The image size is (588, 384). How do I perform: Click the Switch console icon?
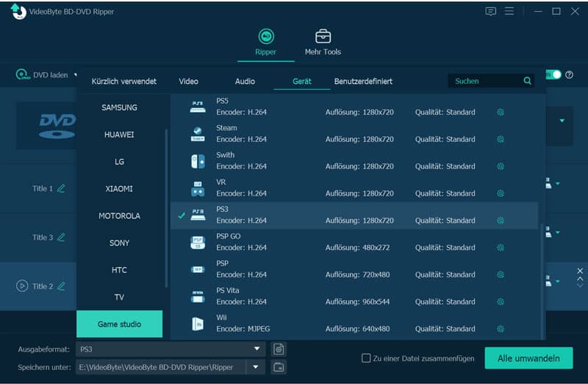pos(198,161)
